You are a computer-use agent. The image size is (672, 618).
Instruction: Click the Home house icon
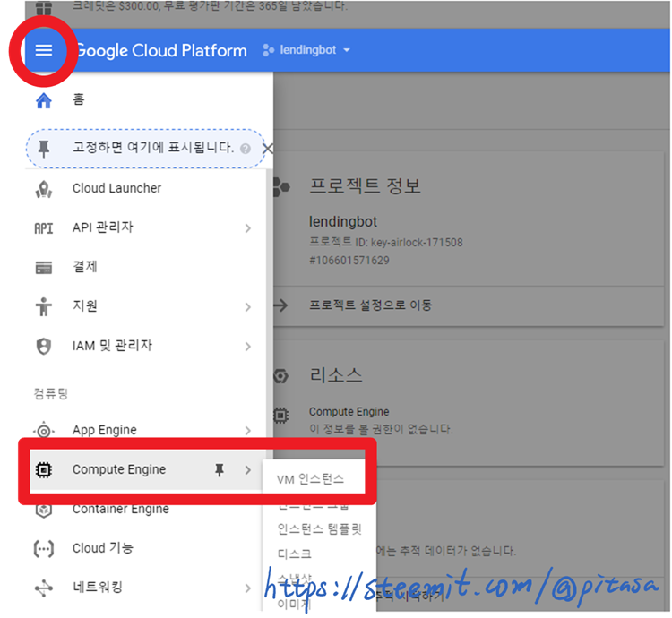[44, 100]
